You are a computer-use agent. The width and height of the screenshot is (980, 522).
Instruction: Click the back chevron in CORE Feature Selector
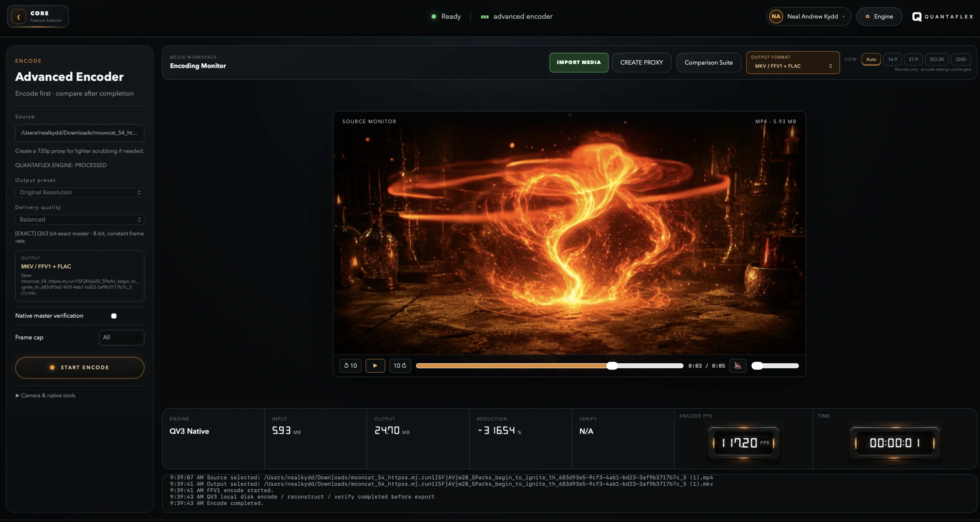click(18, 17)
